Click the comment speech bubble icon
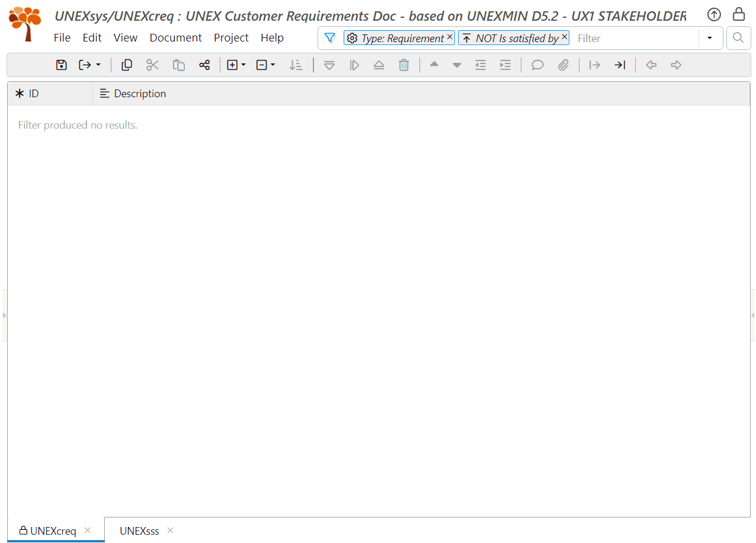Screen dimensions: 756x543 point(537,65)
